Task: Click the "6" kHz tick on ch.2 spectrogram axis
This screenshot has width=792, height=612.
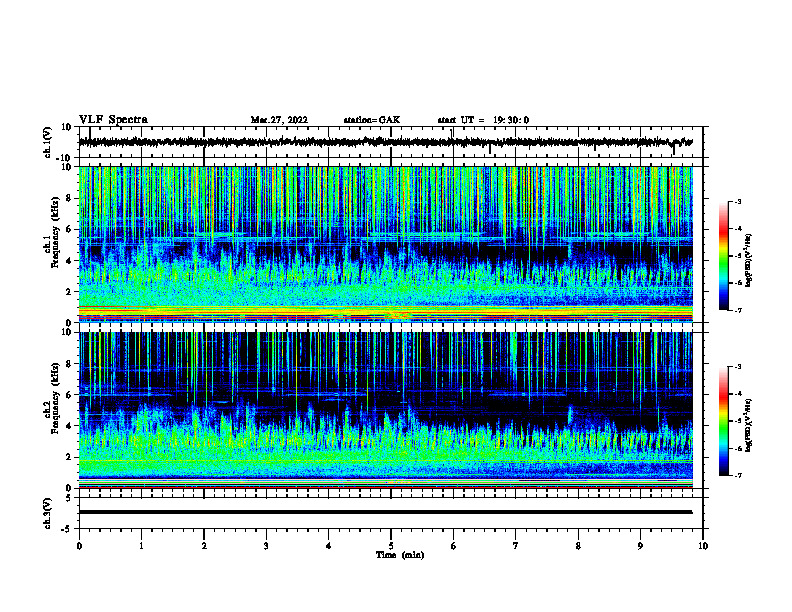Action: coord(69,395)
